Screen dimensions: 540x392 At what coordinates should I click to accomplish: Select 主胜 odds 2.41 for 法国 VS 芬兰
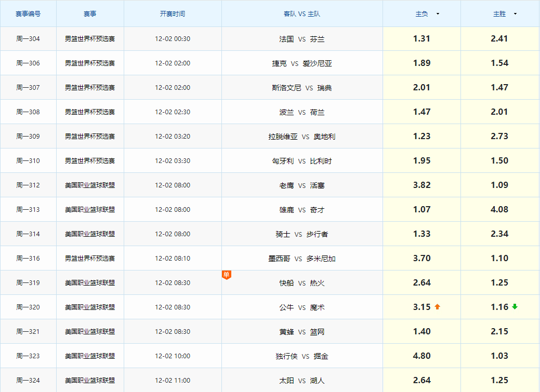499,38
